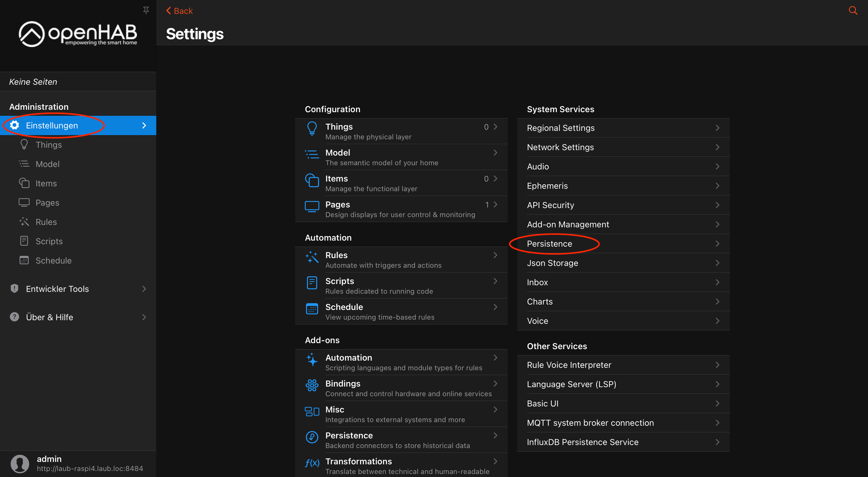Click the admin user avatar
The width and height of the screenshot is (868, 477).
tap(20, 463)
